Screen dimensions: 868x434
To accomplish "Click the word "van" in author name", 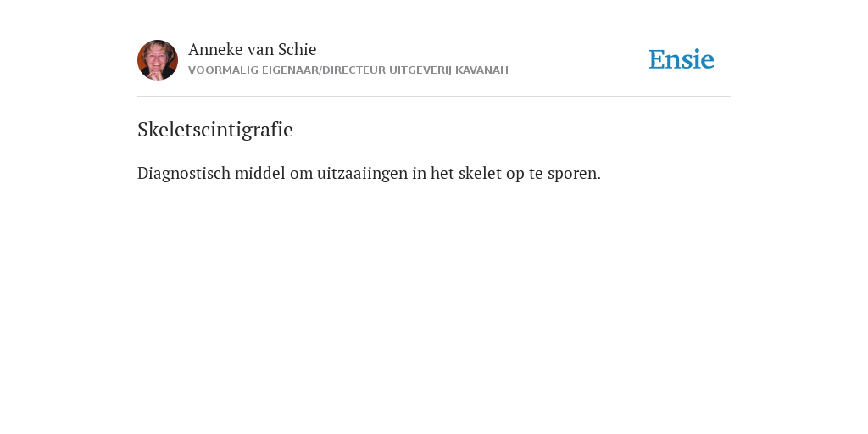I will 260,50.
